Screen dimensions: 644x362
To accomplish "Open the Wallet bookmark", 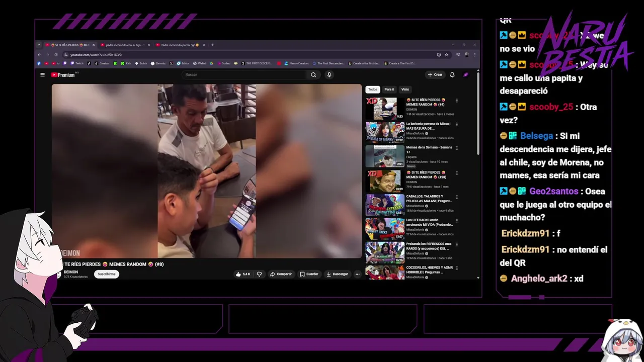I will point(199,63).
